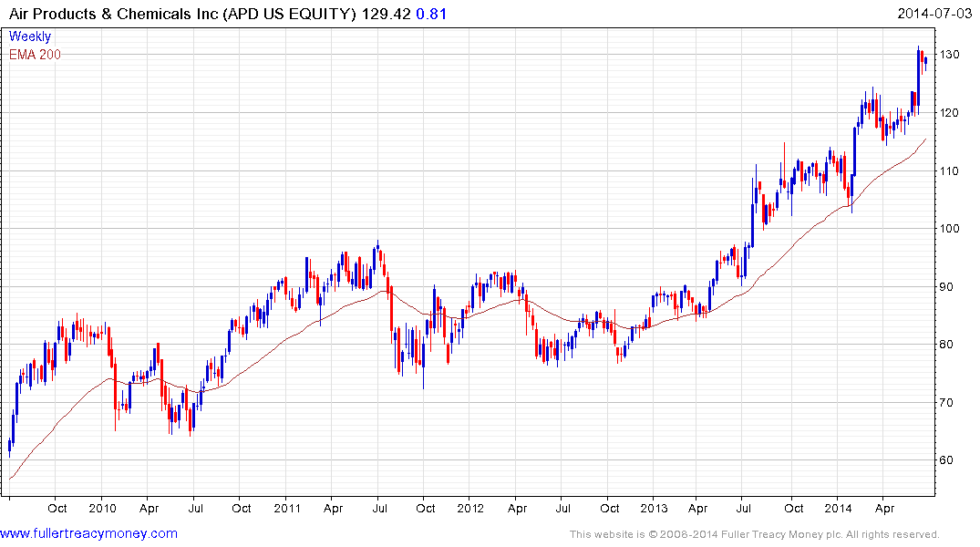Click the Fuller Treacy Money copyright notice
This screenshot has width=980, height=547.
click(754, 534)
